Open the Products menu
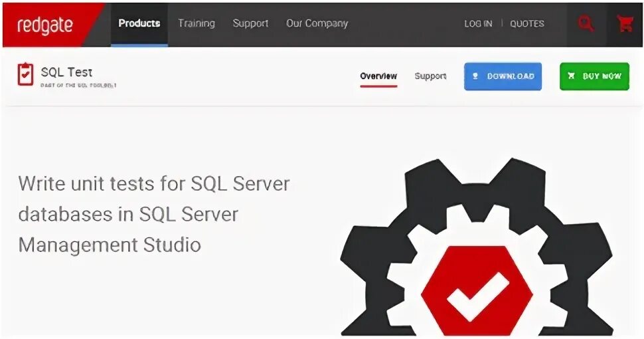 (139, 23)
